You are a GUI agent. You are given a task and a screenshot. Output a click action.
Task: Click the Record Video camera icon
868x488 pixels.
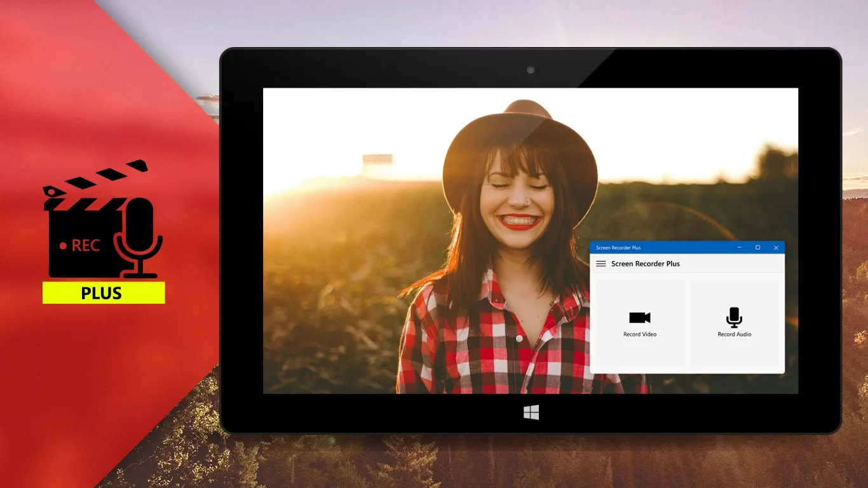point(640,317)
